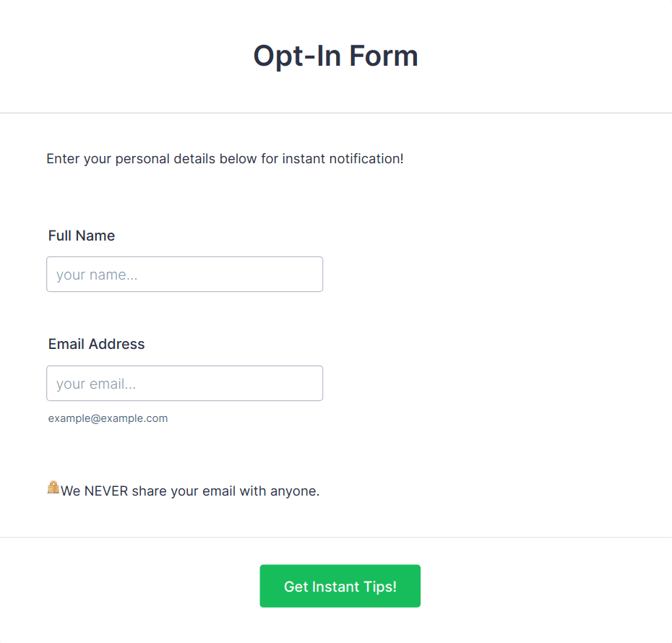
Task: Click the word 'Opt-In' in the heading
Action: pos(297,56)
